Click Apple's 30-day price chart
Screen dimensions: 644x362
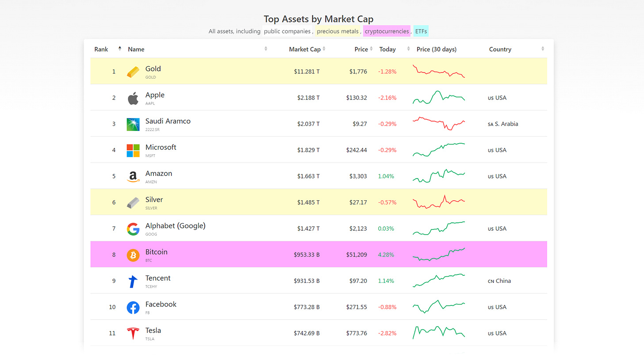pyautogui.click(x=439, y=97)
